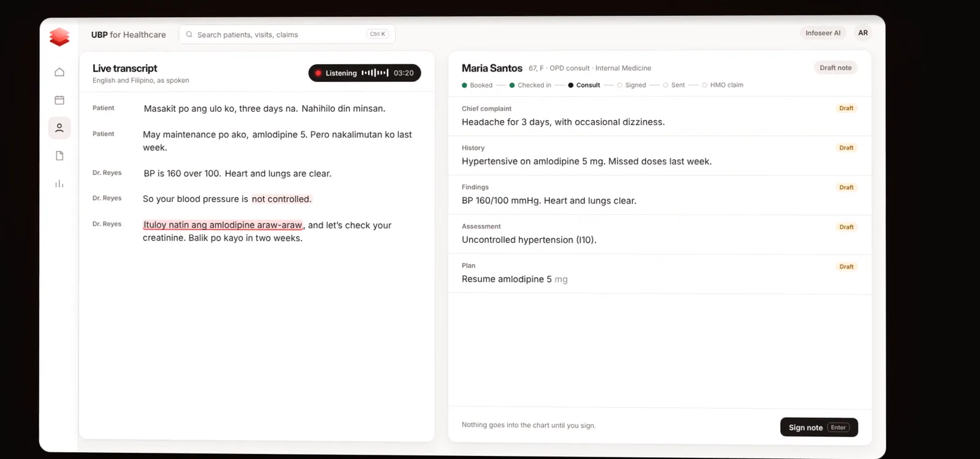Open the document icon in the sidebar
980x459 pixels.
[59, 156]
